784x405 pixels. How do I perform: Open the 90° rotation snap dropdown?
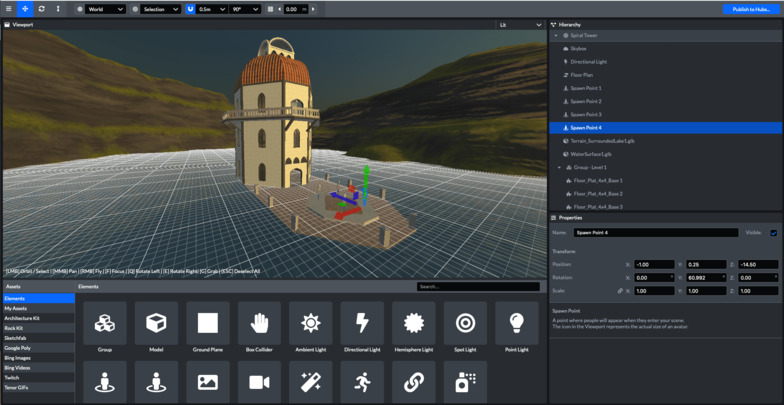pyautogui.click(x=245, y=9)
